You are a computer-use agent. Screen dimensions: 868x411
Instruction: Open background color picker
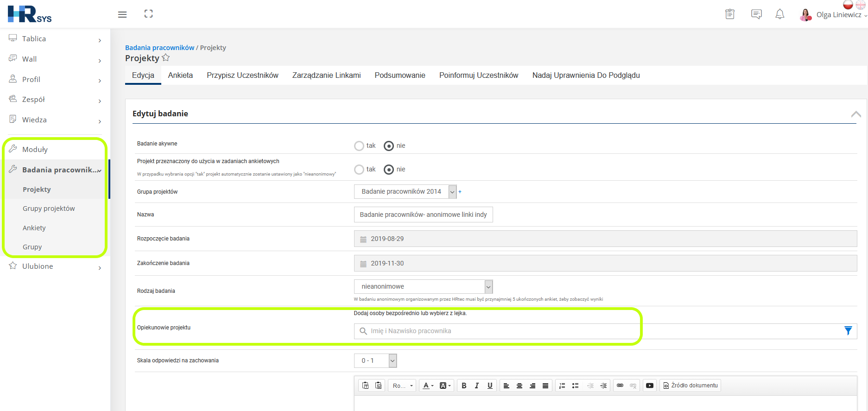pos(445,386)
